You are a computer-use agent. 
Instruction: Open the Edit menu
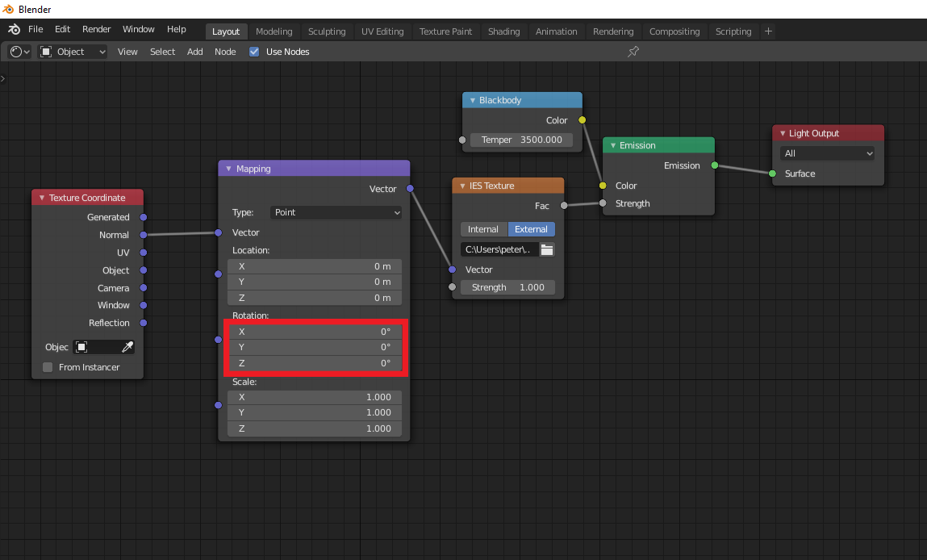click(63, 30)
